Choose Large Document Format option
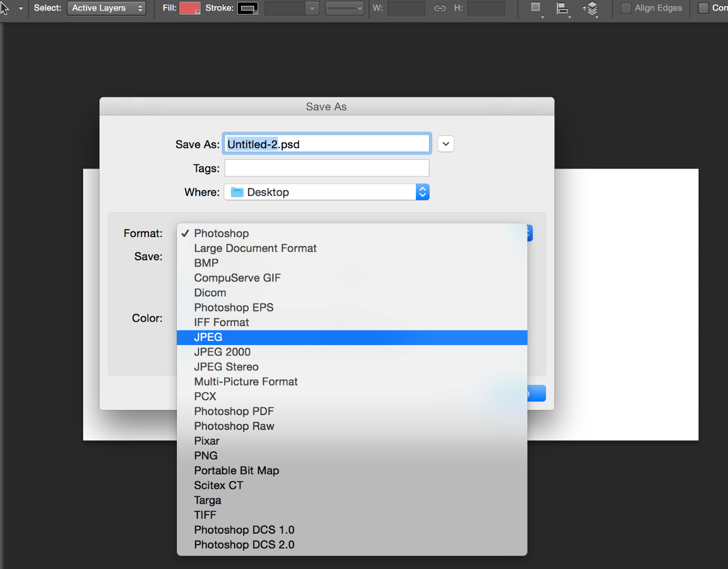The width and height of the screenshot is (728, 569). (x=352, y=248)
